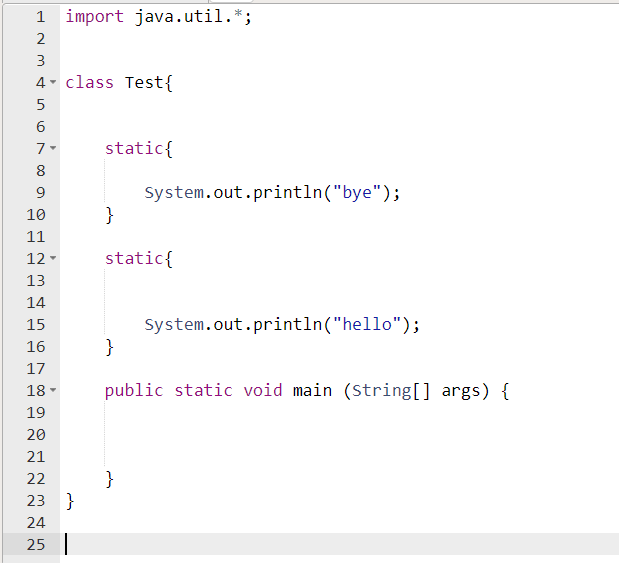Click 'static{' on line 7
619x563 pixels.
pyautogui.click(x=139, y=149)
